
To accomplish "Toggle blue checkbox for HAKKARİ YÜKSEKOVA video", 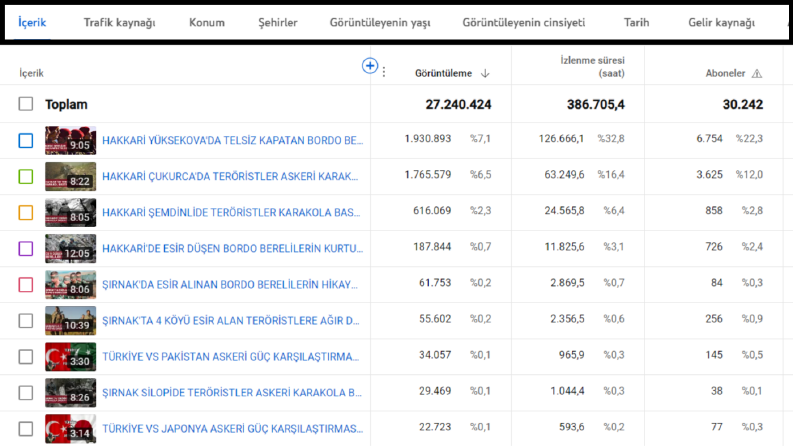I will 26,141.
